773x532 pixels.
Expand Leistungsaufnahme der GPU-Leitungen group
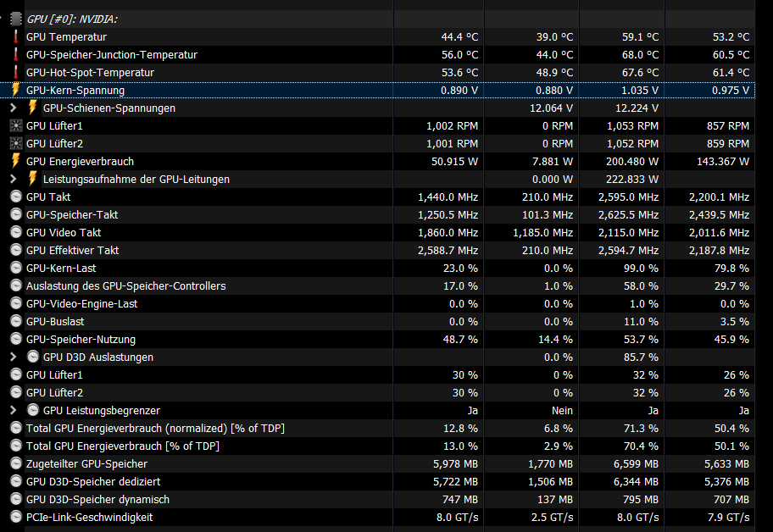coord(14,179)
